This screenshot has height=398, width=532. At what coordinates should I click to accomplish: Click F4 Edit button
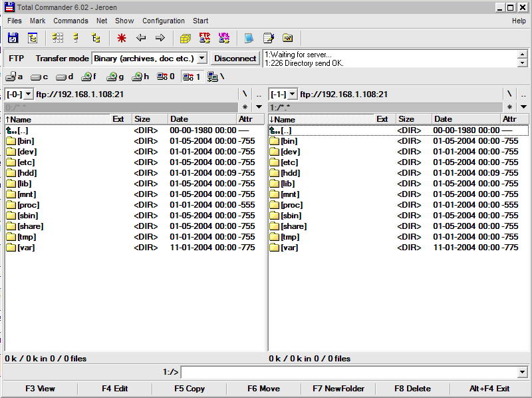pos(114,389)
